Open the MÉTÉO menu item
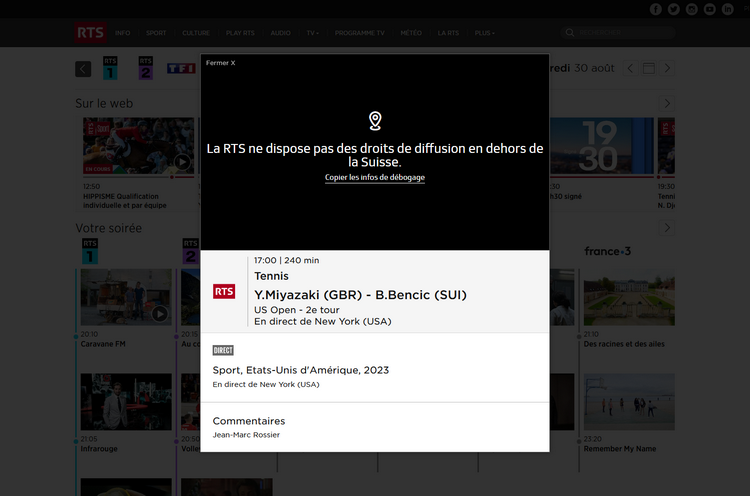The height and width of the screenshot is (496, 750). [411, 33]
